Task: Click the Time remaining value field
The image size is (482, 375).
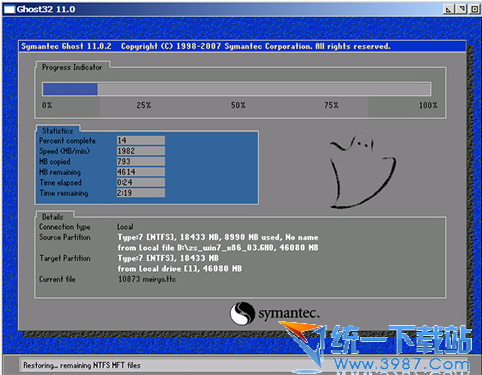Action: click(x=141, y=193)
